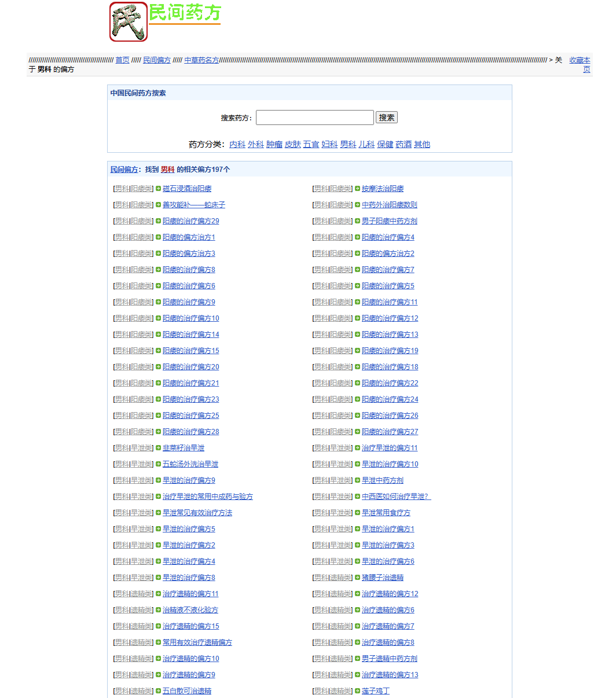This screenshot has width=616, height=698.
Task: Switch to the 民间偏方 section
Action: [x=156, y=60]
